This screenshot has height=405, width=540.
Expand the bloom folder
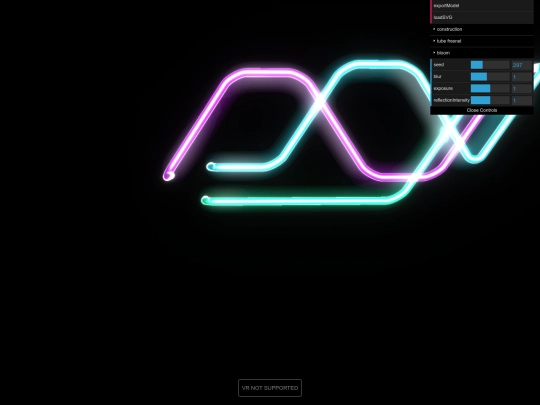point(482,53)
